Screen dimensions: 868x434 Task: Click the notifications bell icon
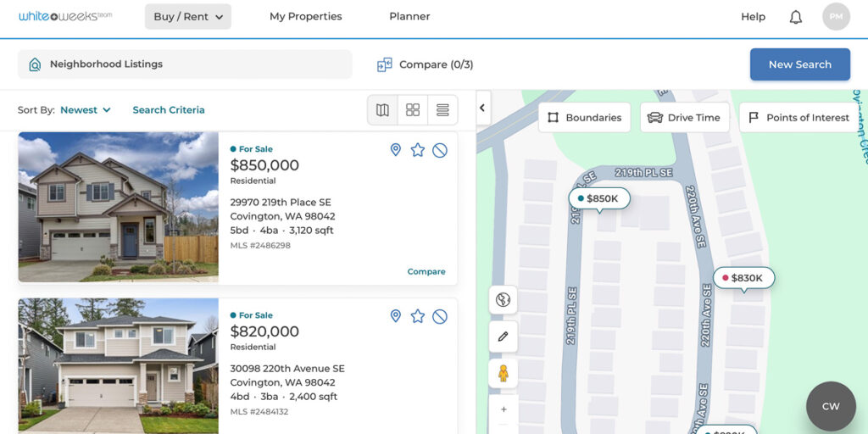795,17
